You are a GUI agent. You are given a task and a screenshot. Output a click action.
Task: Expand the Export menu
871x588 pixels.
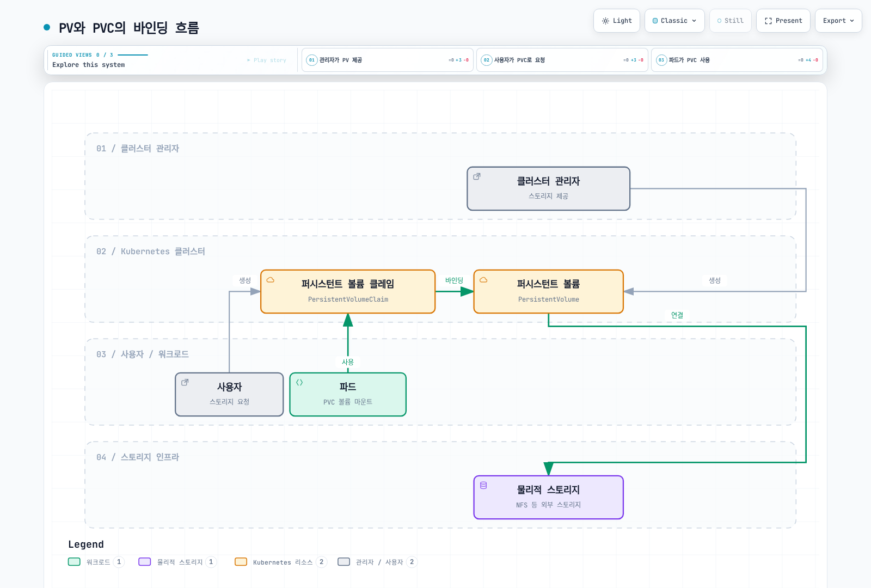[838, 21]
